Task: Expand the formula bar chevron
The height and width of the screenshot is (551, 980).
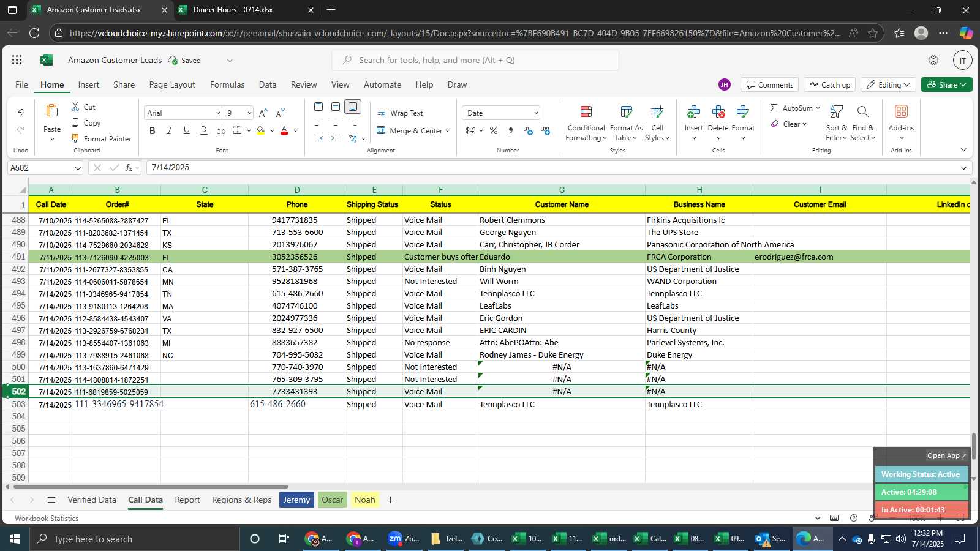Action: (x=963, y=168)
